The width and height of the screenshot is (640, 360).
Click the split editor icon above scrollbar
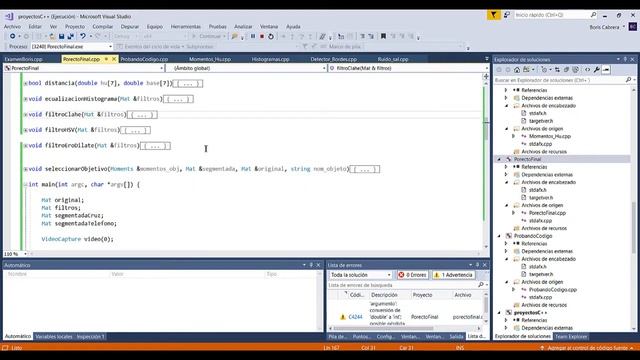coord(486,76)
